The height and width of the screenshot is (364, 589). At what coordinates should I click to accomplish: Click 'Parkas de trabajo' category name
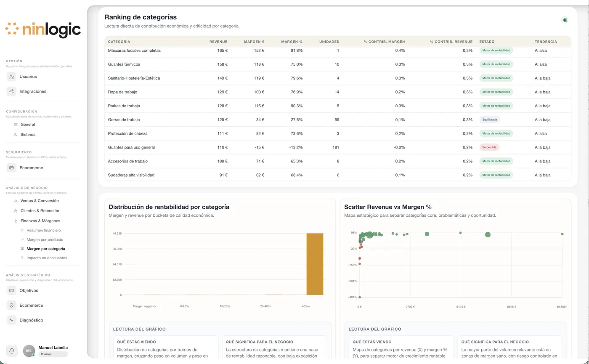point(124,106)
